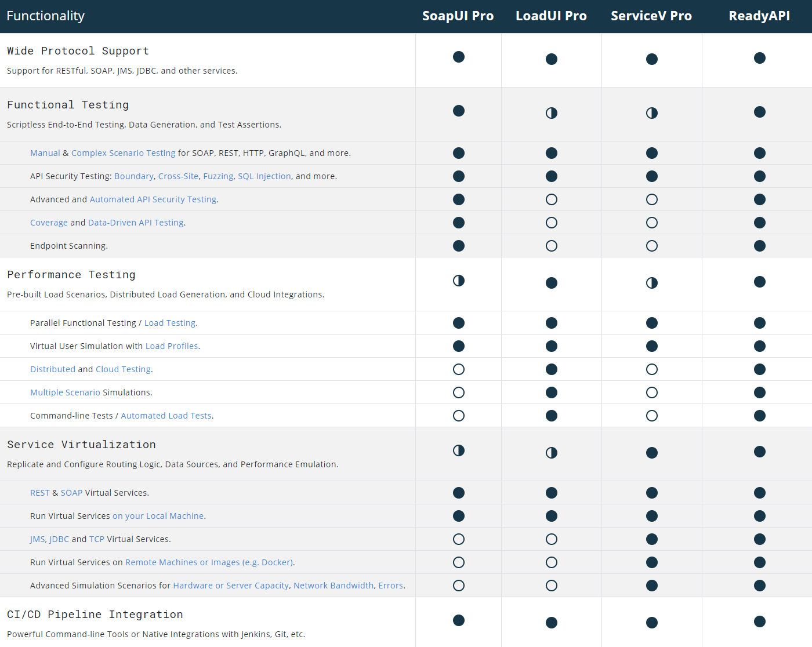Click the Functionality header label

point(46,16)
